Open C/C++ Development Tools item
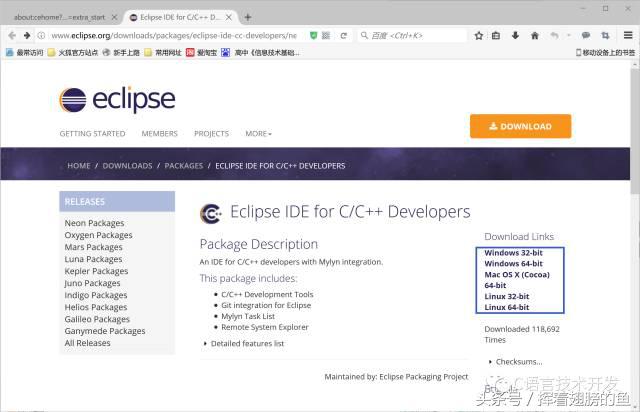This screenshot has width=640, height=412. tap(267, 294)
